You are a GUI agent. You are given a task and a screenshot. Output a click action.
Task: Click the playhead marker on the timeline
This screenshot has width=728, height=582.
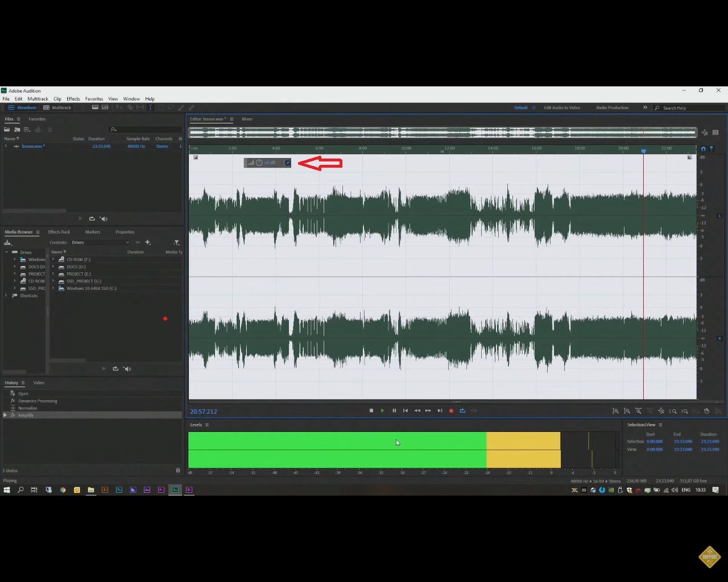click(x=643, y=151)
